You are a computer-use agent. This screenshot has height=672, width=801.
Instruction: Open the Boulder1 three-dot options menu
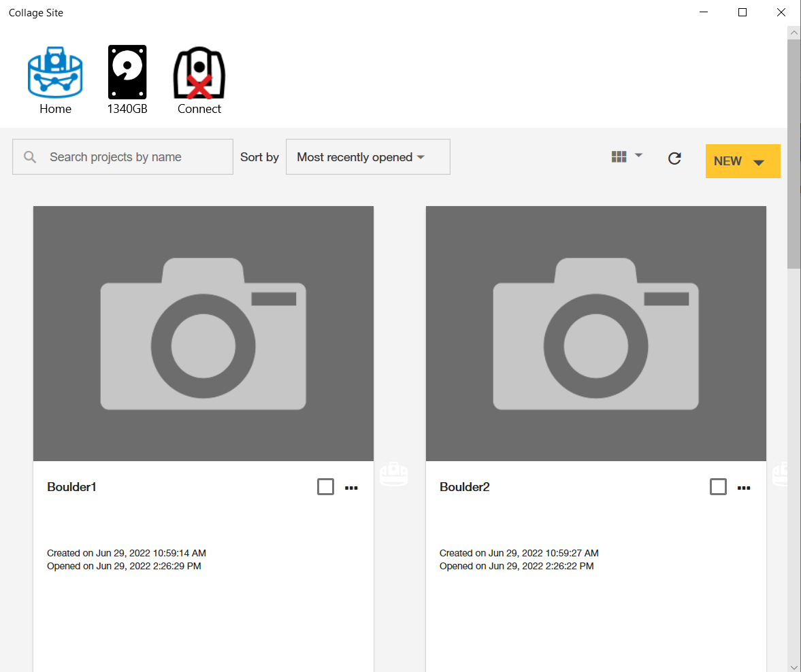coord(351,488)
